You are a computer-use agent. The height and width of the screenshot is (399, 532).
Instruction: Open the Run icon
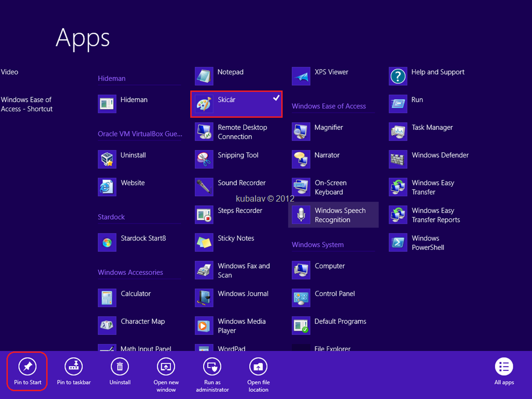click(398, 104)
